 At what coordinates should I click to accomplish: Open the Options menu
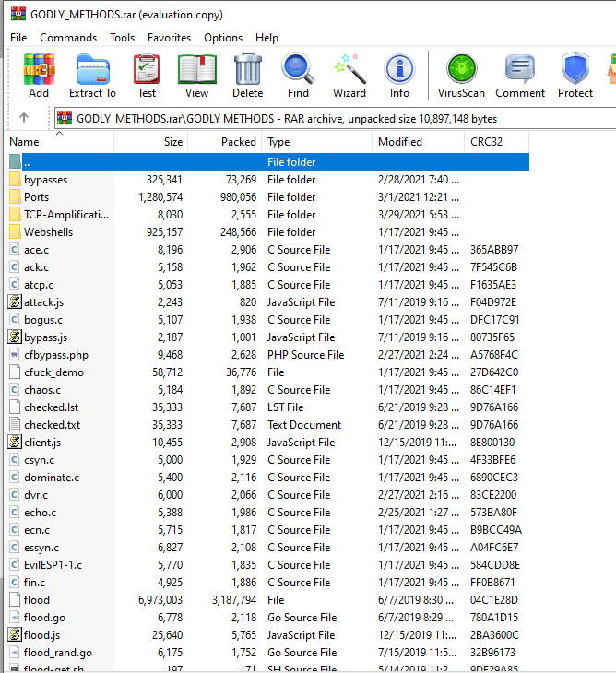(223, 38)
